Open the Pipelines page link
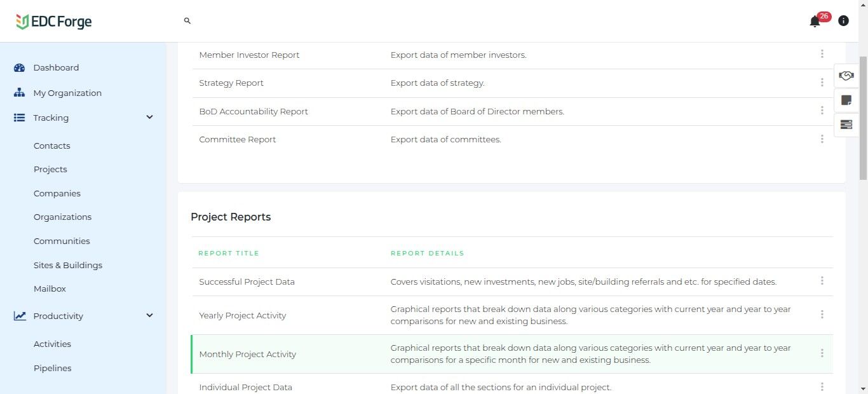 coord(53,368)
